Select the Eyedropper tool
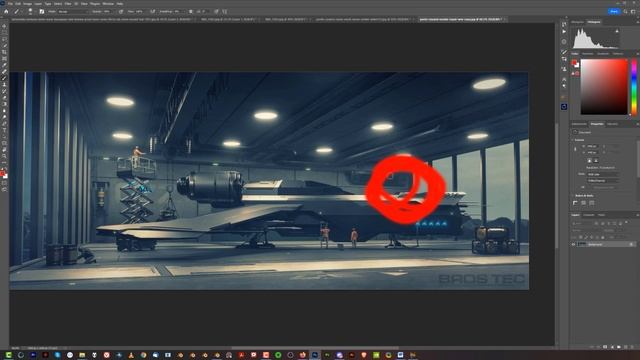The height and width of the screenshot is (360, 640). [4, 65]
